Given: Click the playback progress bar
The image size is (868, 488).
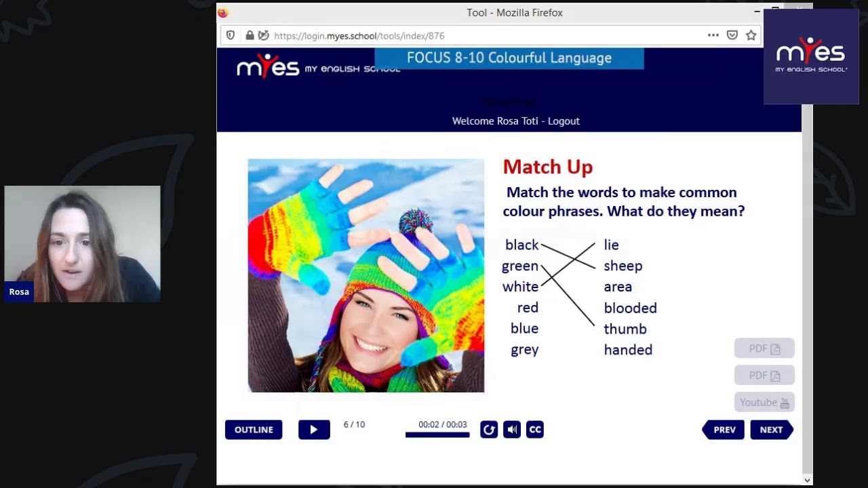Looking at the screenshot, I should pos(437,434).
